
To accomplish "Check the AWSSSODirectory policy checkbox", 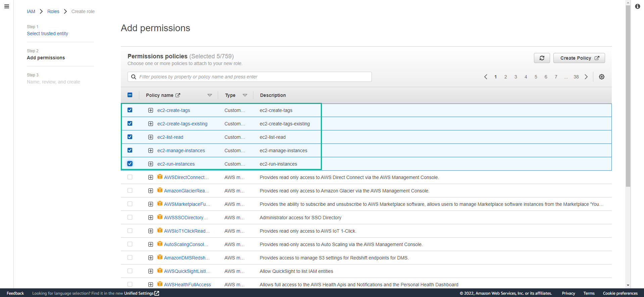I will 130,217.
